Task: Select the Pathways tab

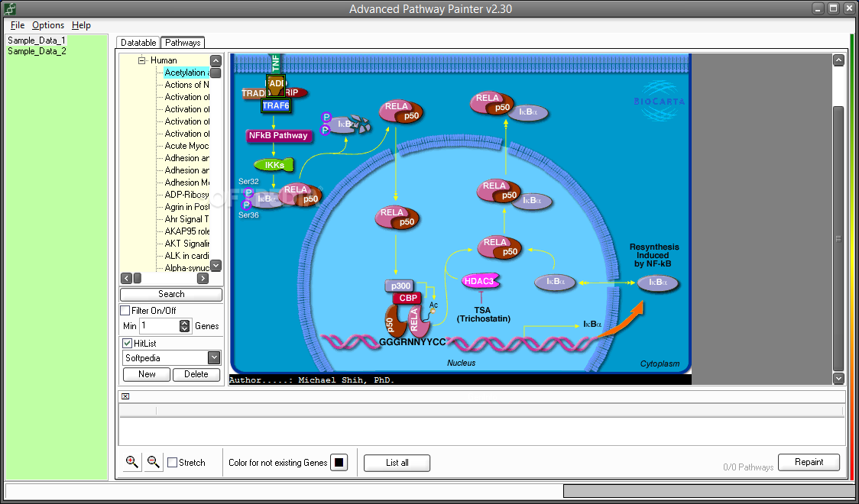Action: pyautogui.click(x=183, y=43)
